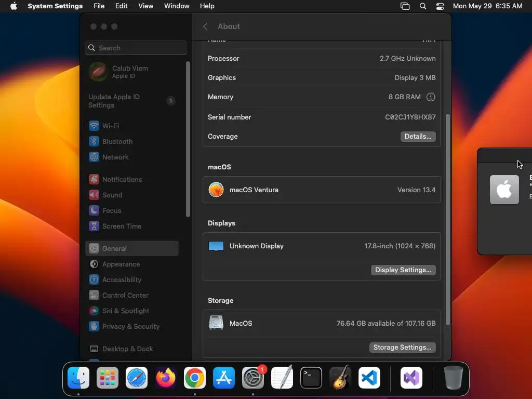The height and width of the screenshot is (399, 532).
Task: Open the Edit menu
Action: point(121,6)
